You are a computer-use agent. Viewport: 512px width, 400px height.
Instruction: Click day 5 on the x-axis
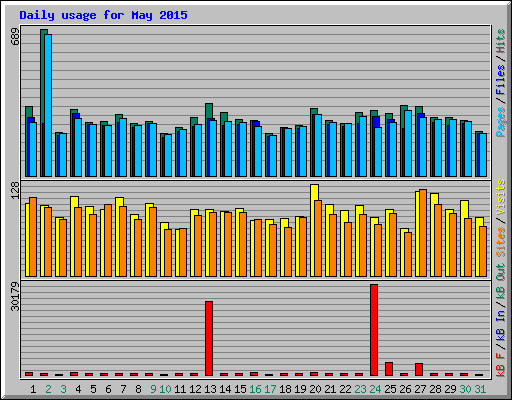(93, 389)
